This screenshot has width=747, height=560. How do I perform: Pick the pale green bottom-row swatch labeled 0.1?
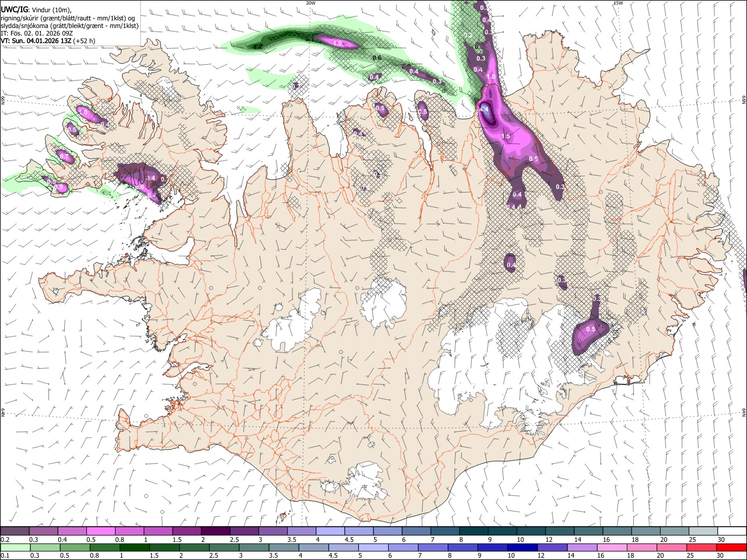[15, 547]
